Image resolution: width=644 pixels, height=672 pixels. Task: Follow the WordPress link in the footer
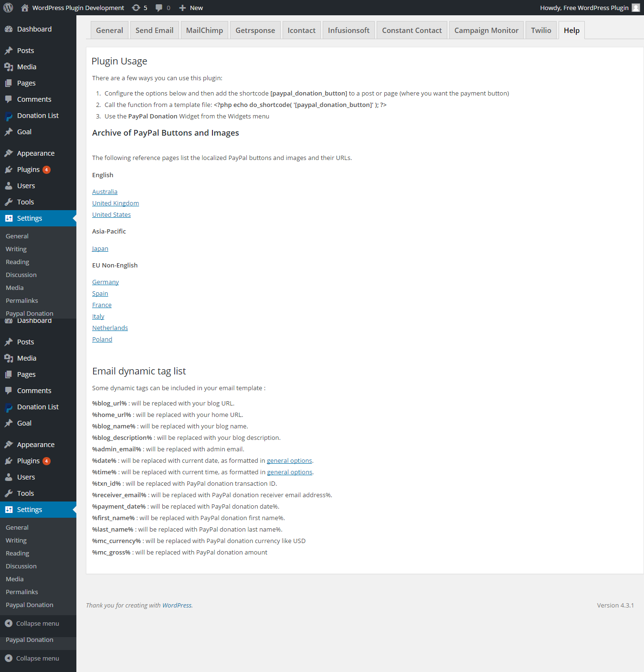177,605
